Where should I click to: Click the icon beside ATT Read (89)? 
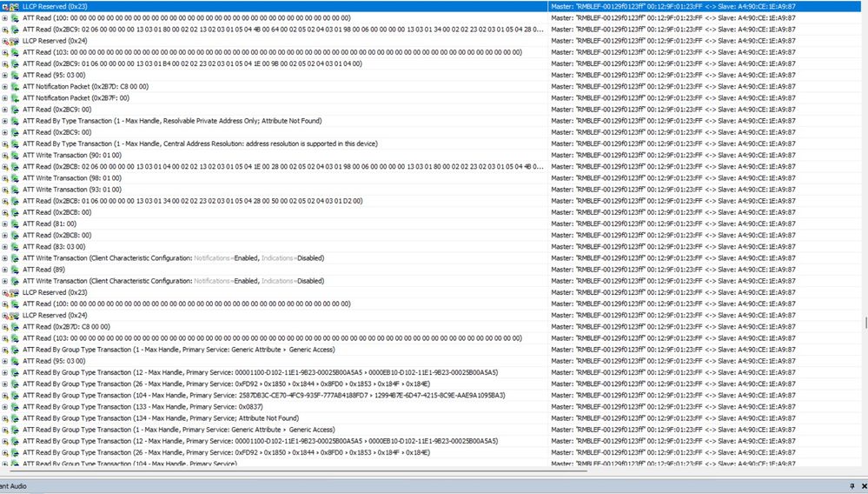(15, 270)
